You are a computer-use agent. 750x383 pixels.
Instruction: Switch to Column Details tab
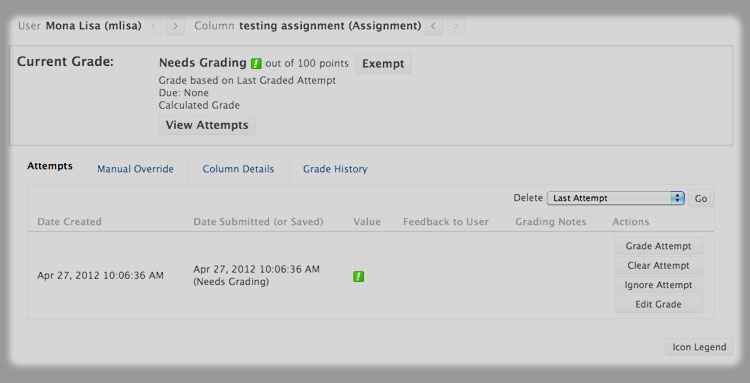[238, 169]
